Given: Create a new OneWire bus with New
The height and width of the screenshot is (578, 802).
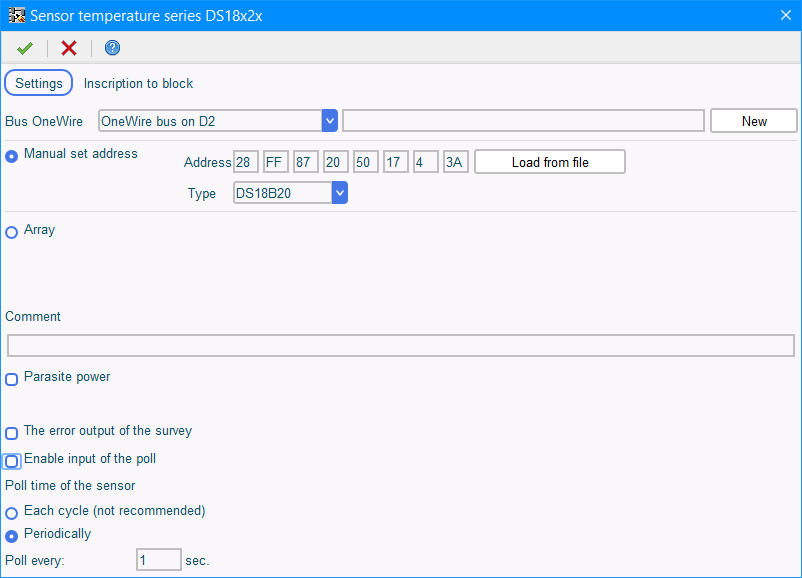Looking at the screenshot, I should 754,121.
